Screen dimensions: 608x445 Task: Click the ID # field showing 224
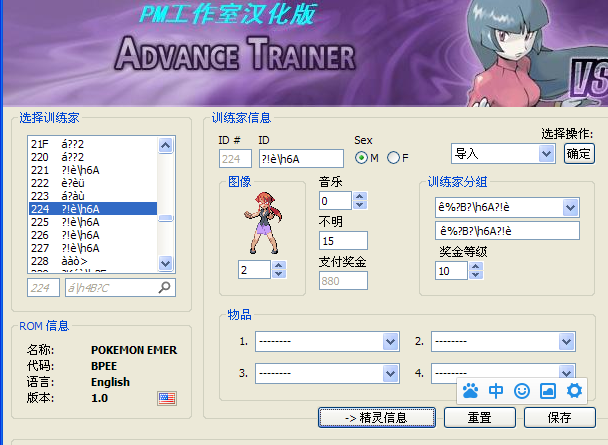click(x=235, y=159)
